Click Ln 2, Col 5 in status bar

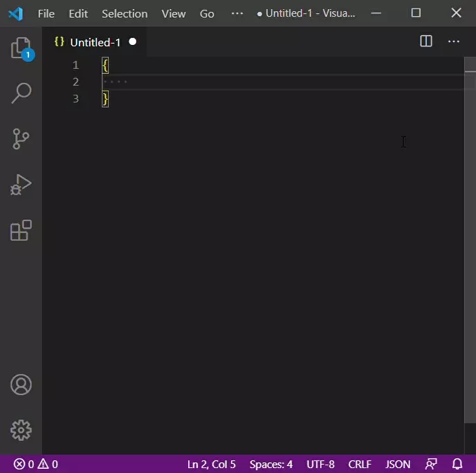[211, 464]
